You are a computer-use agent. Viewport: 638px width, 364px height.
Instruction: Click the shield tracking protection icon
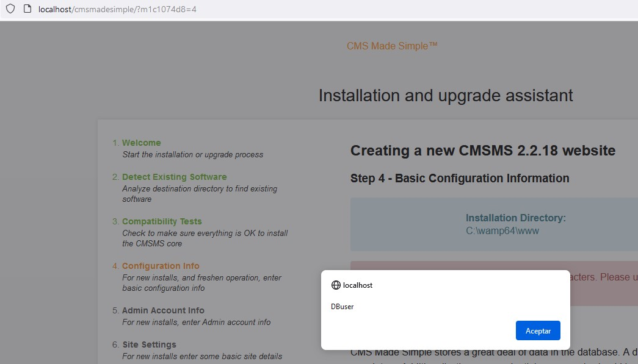(x=10, y=9)
